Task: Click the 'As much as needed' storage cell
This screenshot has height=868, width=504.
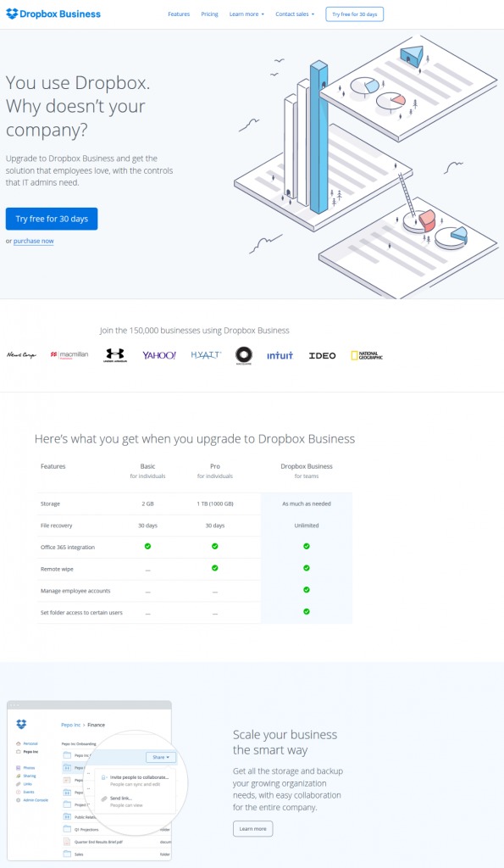Action: (x=307, y=504)
